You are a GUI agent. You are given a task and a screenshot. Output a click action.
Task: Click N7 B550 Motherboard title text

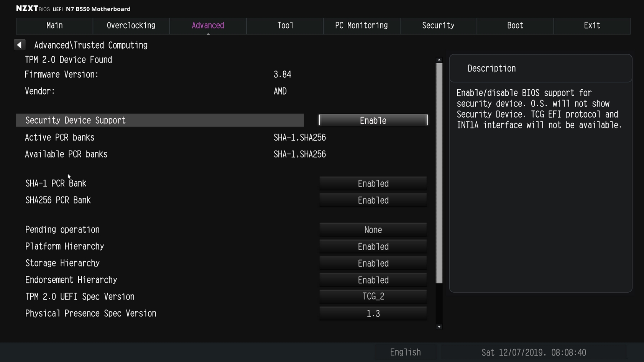point(98,9)
